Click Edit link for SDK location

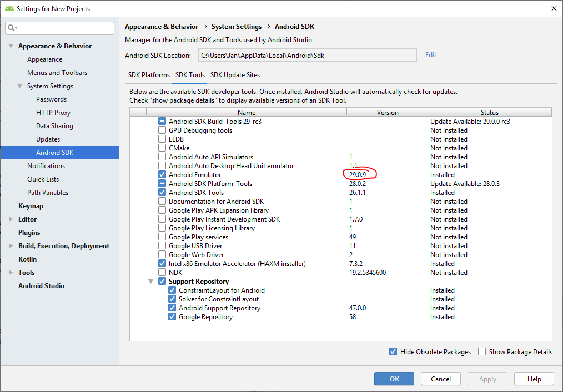tap(431, 55)
